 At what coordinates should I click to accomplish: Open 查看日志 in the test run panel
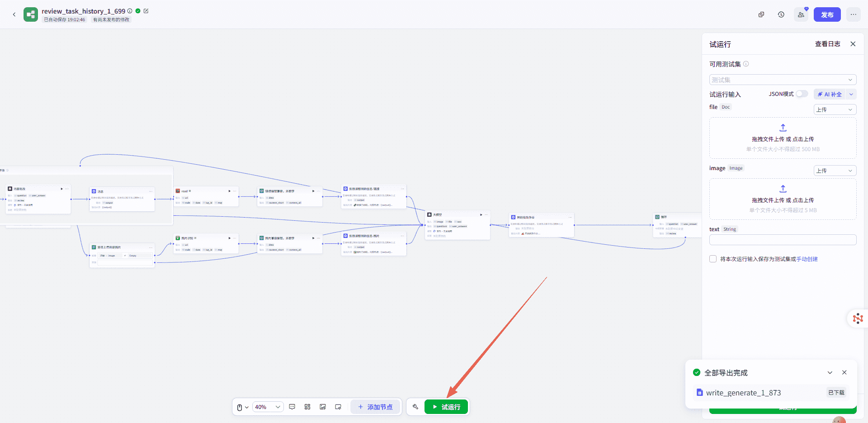[x=827, y=44]
